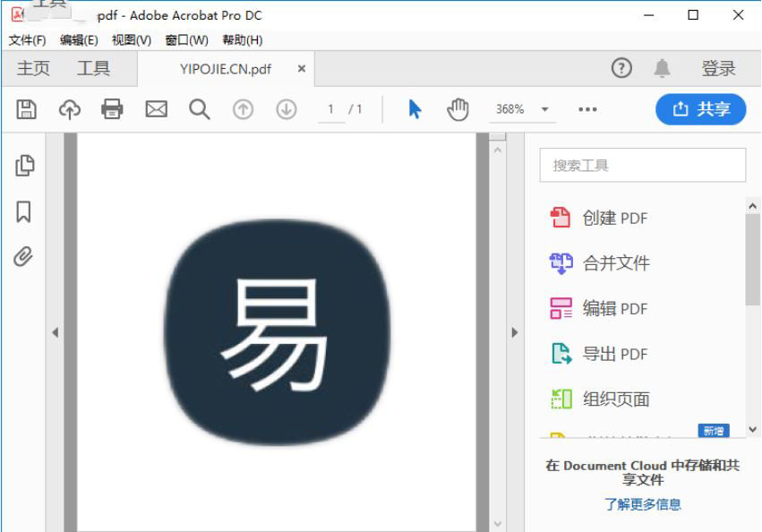762x532 pixels.
Task: Open the zoom level dropdown
Action: [x=544, y=109]
